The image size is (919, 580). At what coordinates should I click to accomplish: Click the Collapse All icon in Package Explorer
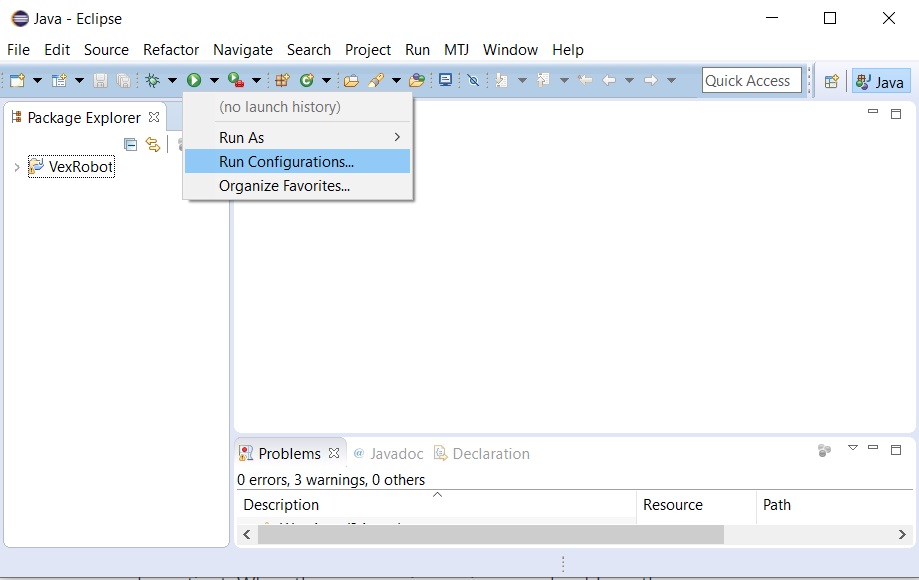131,144
